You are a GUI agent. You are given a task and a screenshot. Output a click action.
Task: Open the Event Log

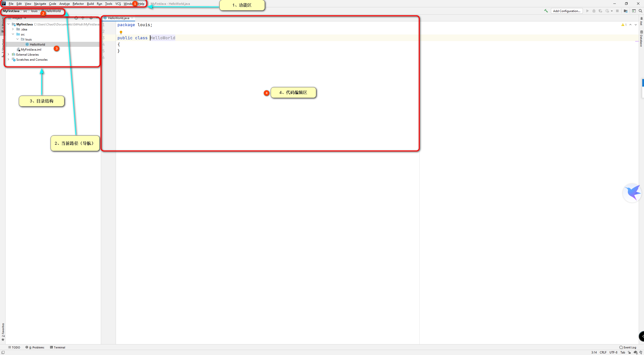[628, 347]
